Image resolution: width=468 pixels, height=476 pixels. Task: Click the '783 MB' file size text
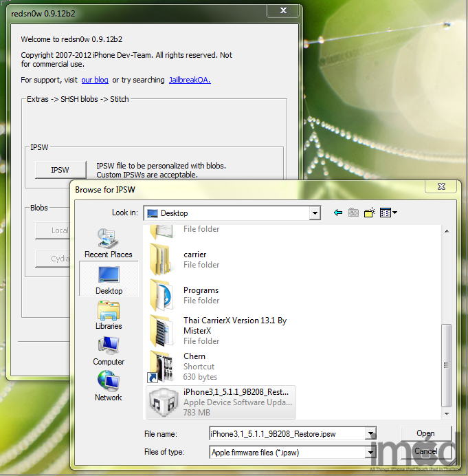(x=197, y=413)
